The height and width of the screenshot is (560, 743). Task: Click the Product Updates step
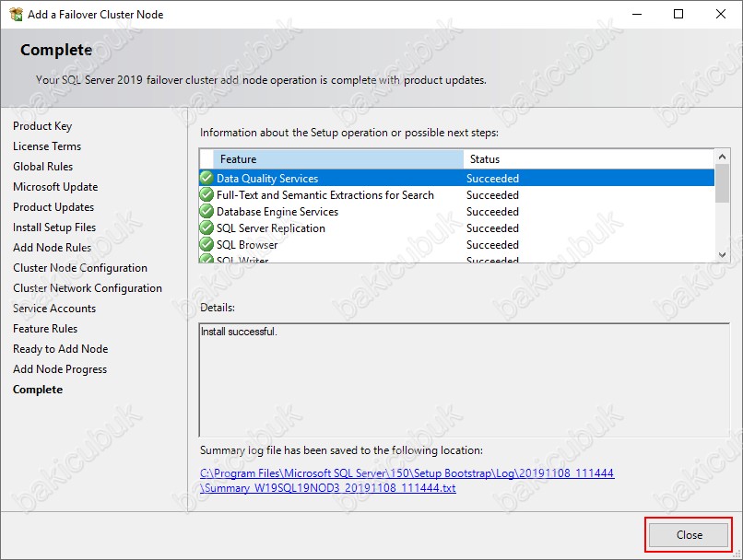point(53,207)
